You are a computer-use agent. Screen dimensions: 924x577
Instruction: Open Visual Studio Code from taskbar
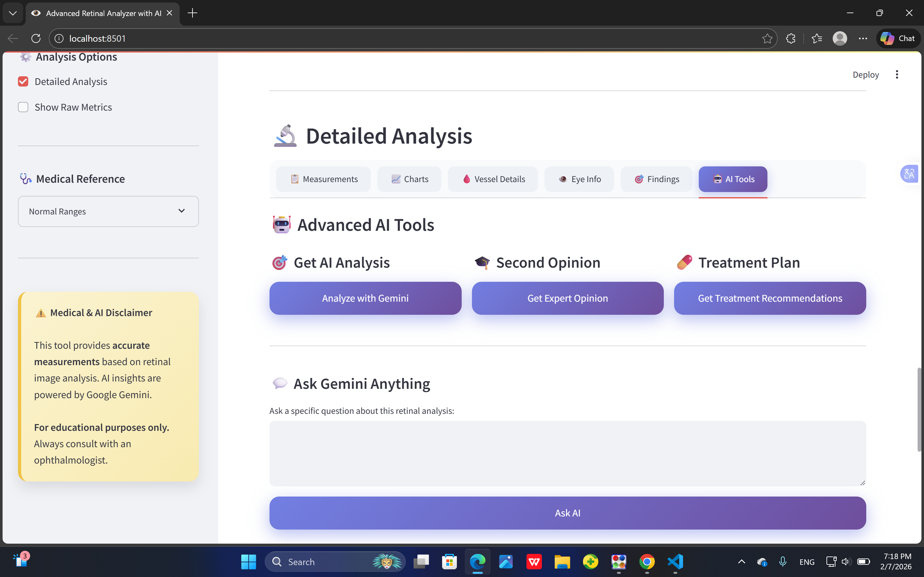[x=675, y=562]
